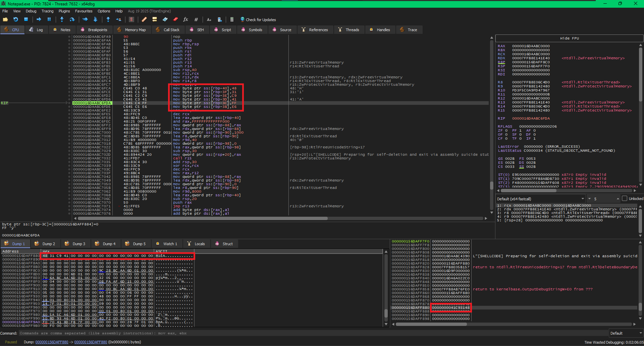Open the functions fx icon
The image size is (644, 346).
coord(185,20)
